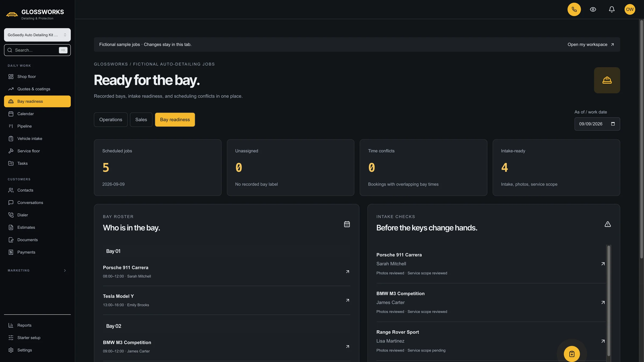This screenshot has height=362, width=644.
Task: Open Payments in the sidebar
Action: pyautogui.click(x=37, y=252)
